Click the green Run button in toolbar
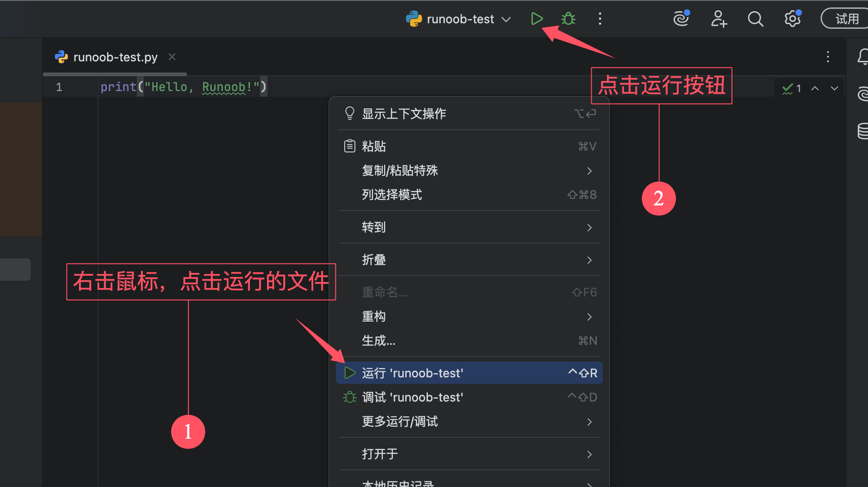Screen dimensions: 868x487 (536, 19)
